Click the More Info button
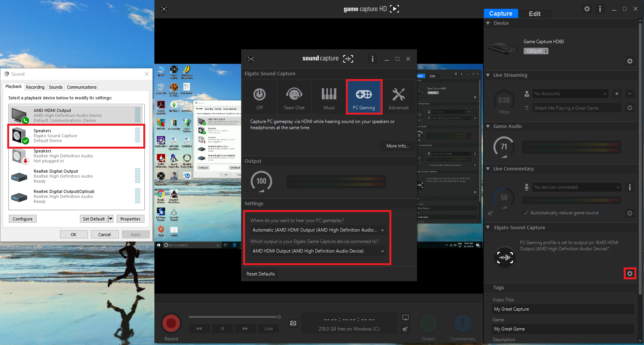 tap(397, 146)
